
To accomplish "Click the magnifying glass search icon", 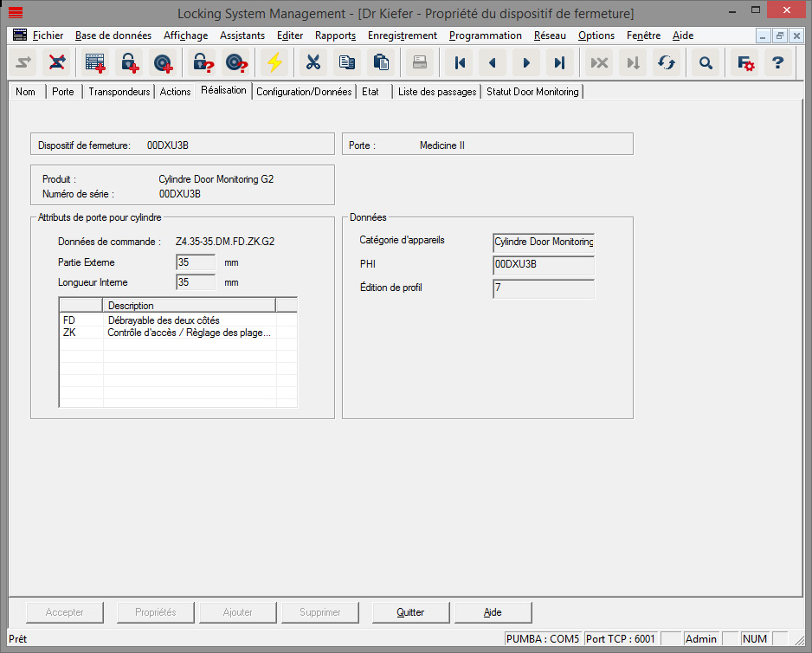I will tap(706, 62).
